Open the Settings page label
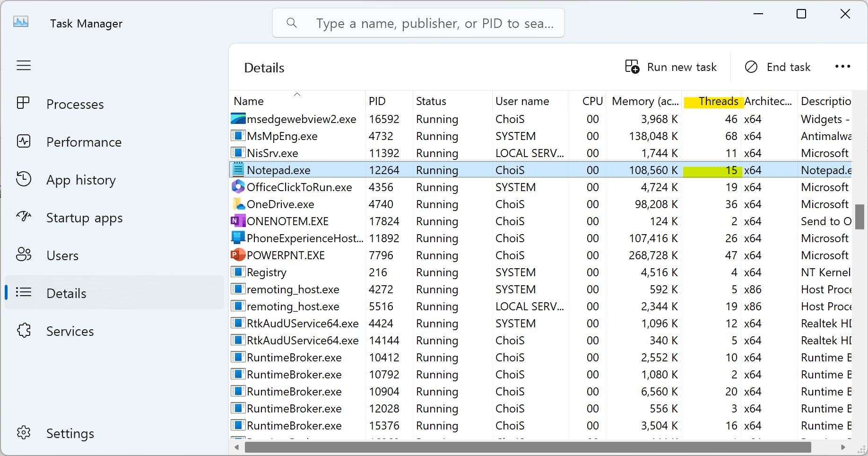The height and width of the screenshot is (456, 868). point(70,433)
